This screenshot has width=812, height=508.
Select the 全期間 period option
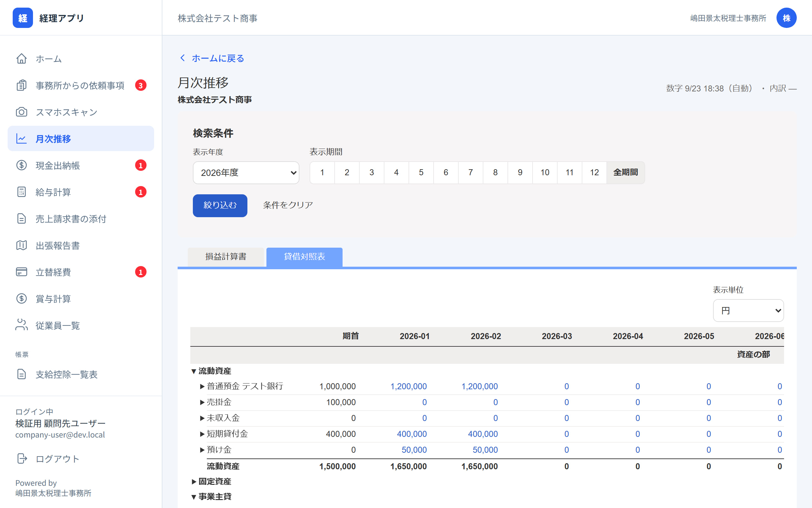pyautogui.click(x=625, y=173)
